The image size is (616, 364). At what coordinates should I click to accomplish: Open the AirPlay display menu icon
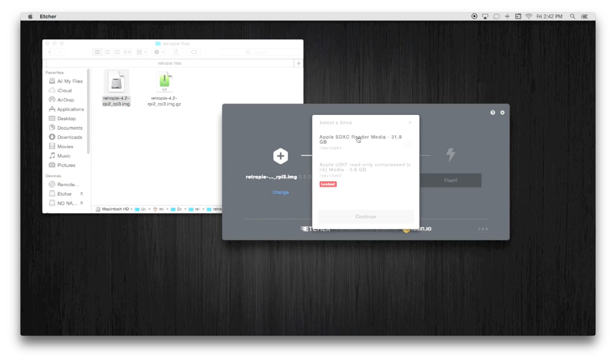[485, 16]
